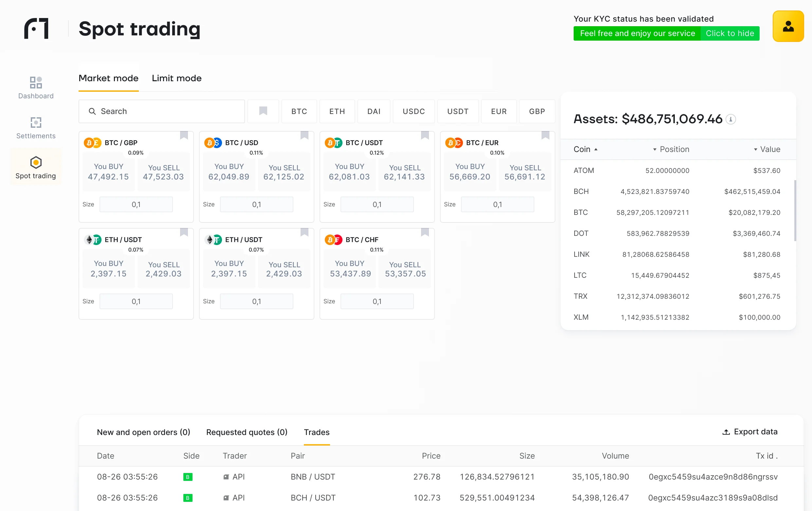
Task: Open the user profile icon
Action: [x=788, y=26]
